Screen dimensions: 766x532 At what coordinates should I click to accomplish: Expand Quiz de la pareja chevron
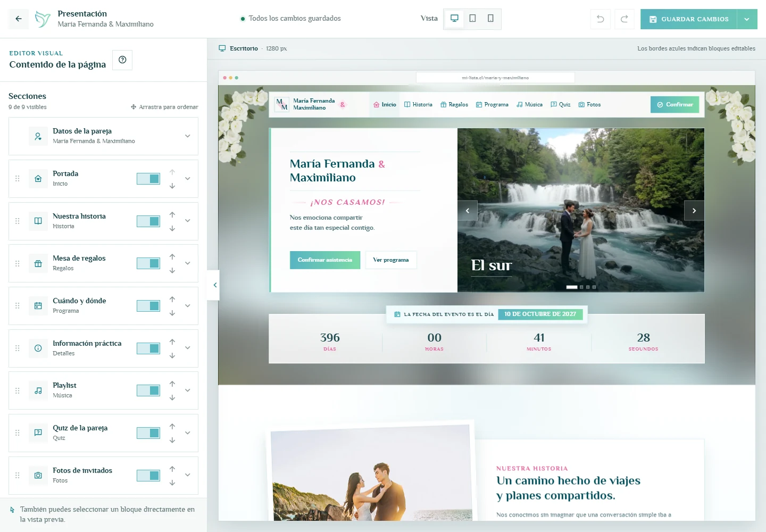(x=188, y=433)
